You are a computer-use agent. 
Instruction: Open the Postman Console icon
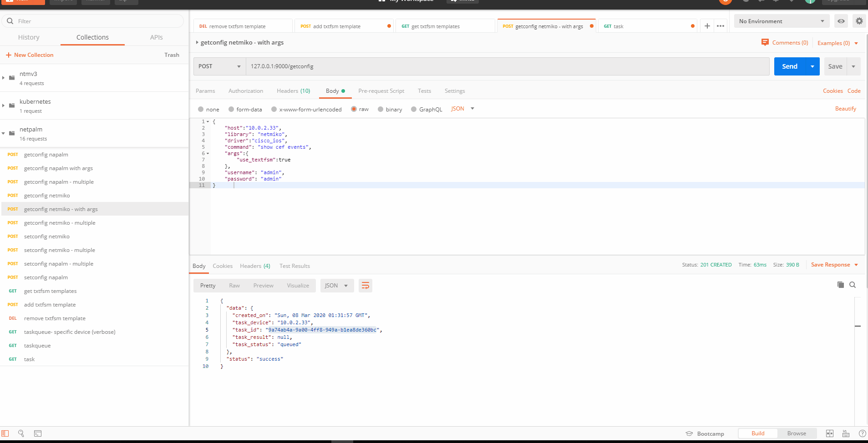tap(38, 433)
